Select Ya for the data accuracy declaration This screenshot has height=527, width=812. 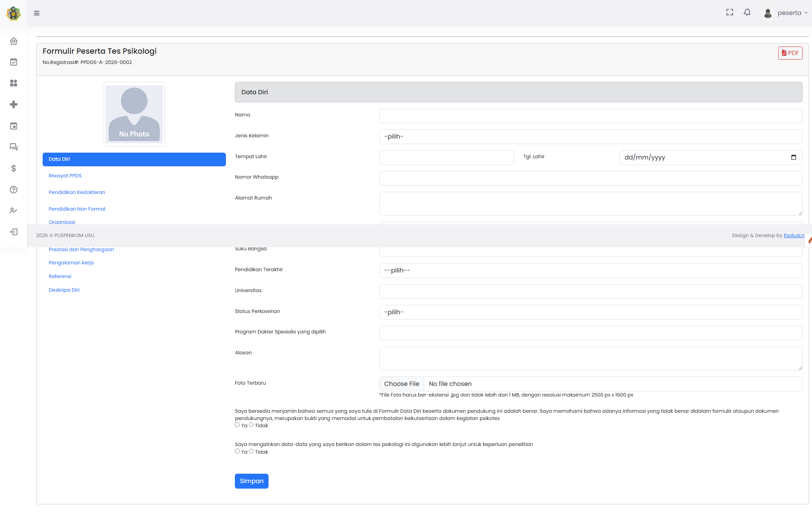(237, 425)
